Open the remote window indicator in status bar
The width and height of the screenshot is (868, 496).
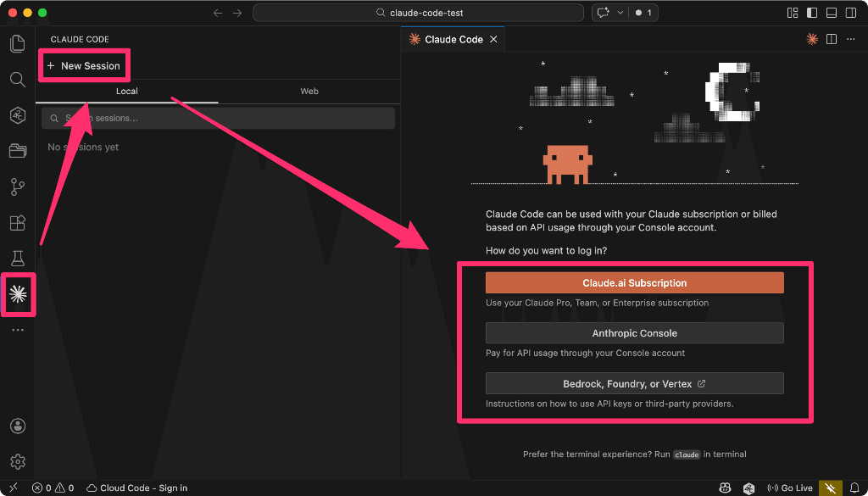[14, 488]
